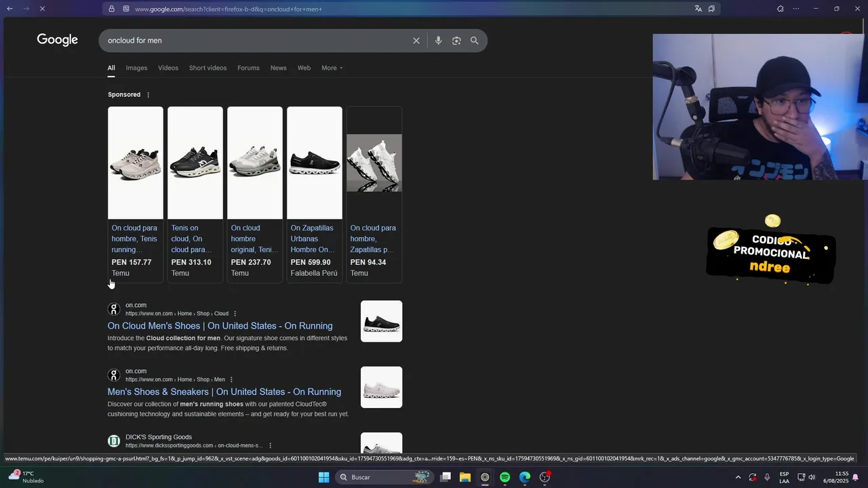Viewport: 868px width, 488px height.
Task: Click the address bar lock icon
Action: coord(112,9)
